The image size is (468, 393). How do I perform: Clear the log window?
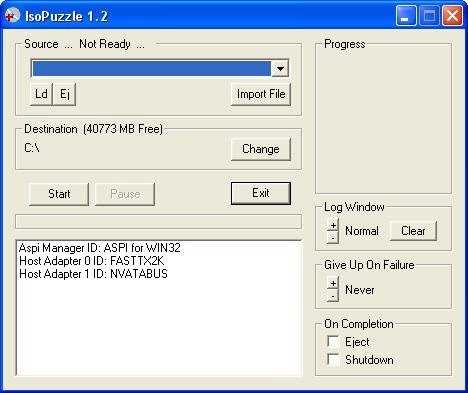(413, 231)
